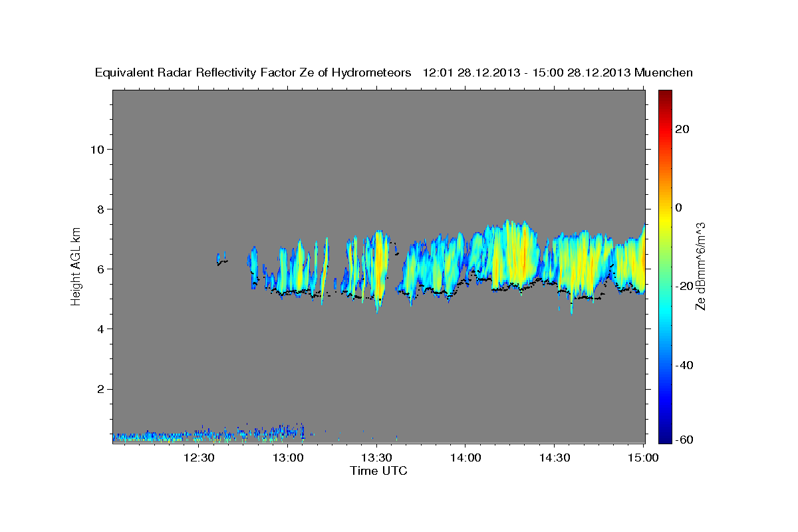Click the height tick label 8
This screenshot has height=532, width=798.
tap(99, 209)
